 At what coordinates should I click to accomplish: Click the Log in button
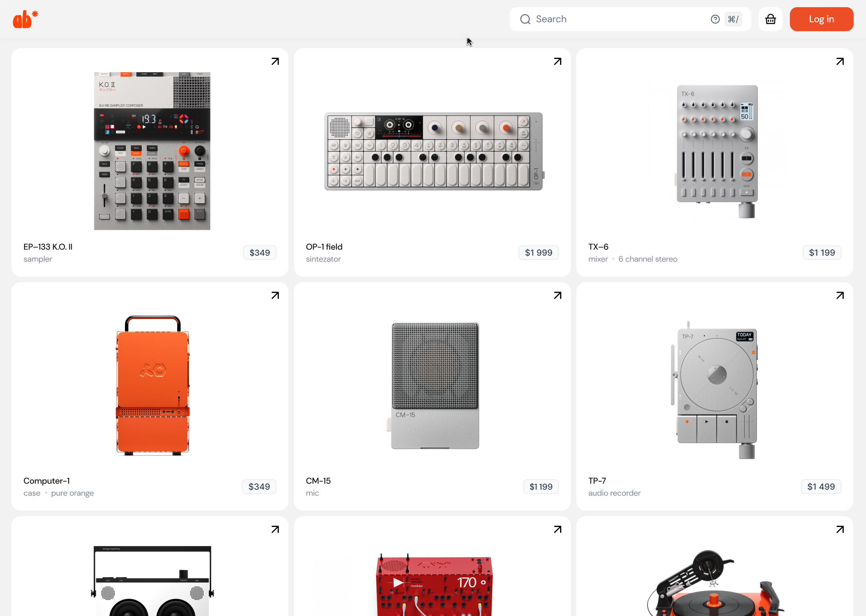click(821, 19)
